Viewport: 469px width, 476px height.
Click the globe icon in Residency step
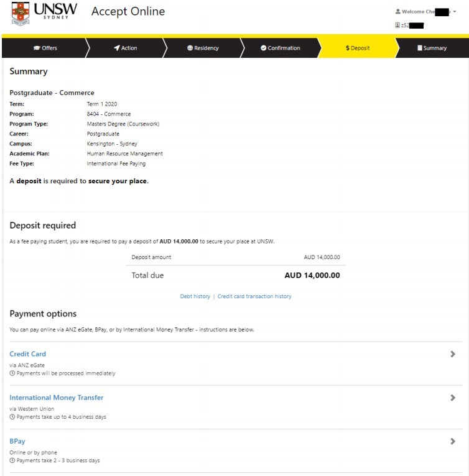tap(190, 48)
